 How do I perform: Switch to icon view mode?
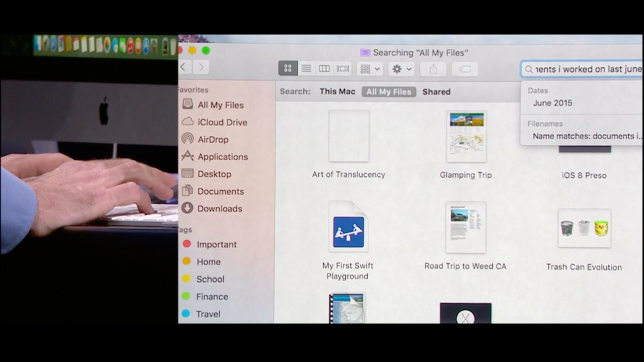coord(288,68)
